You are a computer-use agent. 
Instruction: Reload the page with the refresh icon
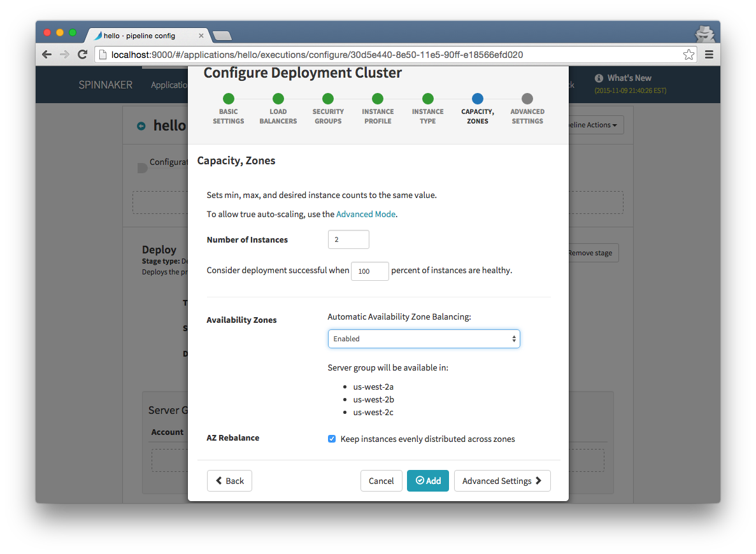pyautogui.click(x=82, y=54)
